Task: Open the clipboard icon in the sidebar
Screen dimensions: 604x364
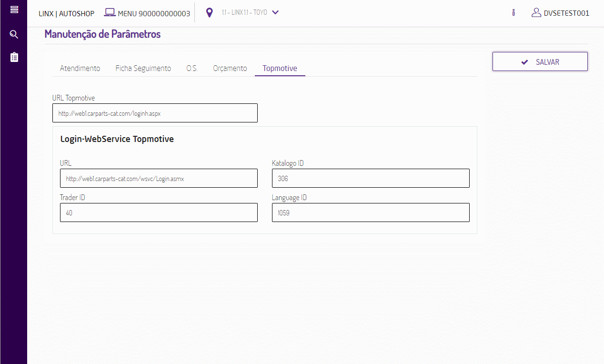Action: click(14, 57)
